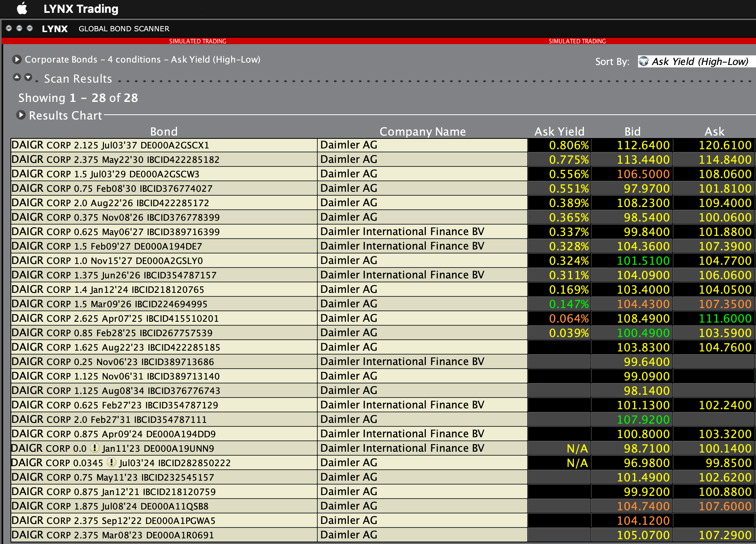756x544 pixels.
Task: Click the Bid column header
Action: coord(632,132)
